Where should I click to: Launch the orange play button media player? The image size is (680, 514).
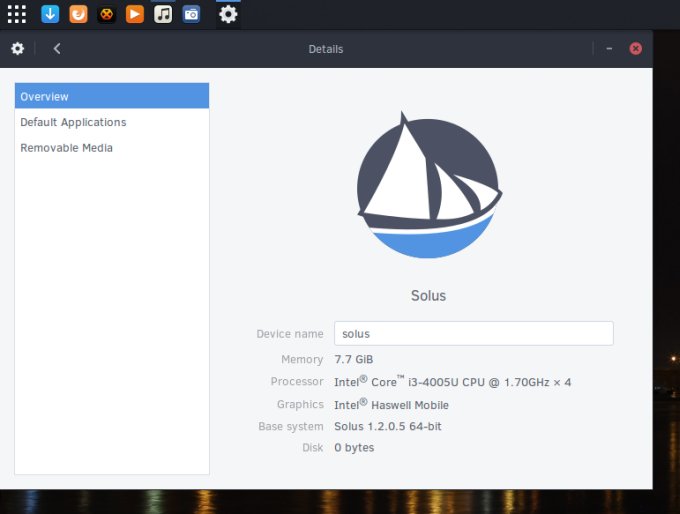(x=135, y=14)
